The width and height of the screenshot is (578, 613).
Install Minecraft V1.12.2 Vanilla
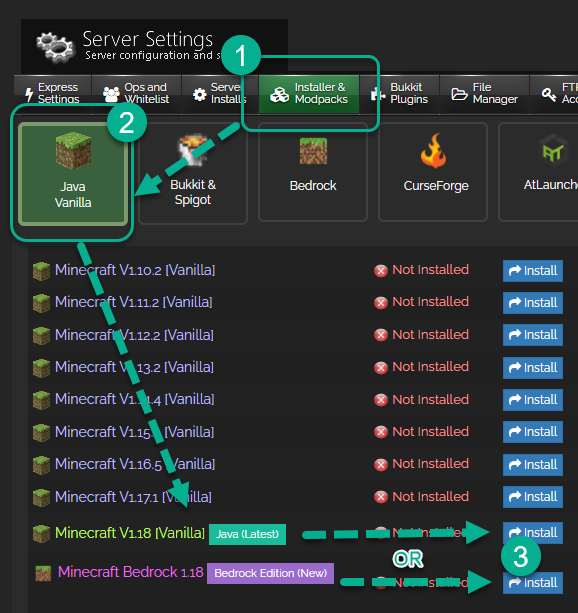tap(533, 335)
